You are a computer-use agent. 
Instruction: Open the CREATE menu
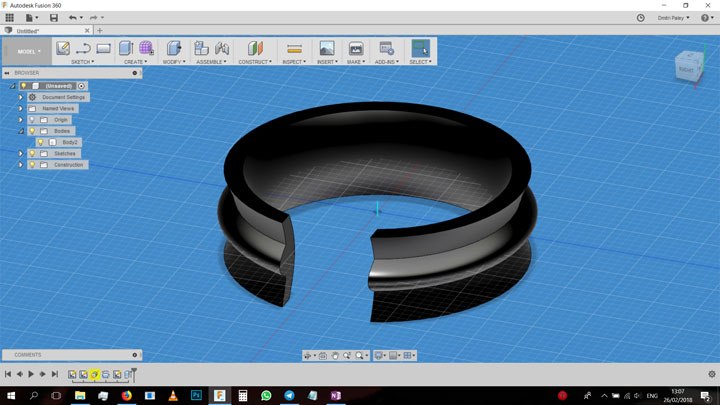tap(135, 62)
